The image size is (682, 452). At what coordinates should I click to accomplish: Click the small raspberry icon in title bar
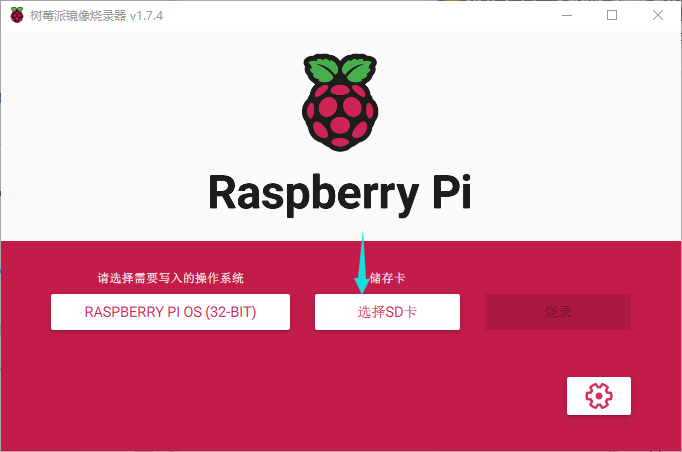17,15
